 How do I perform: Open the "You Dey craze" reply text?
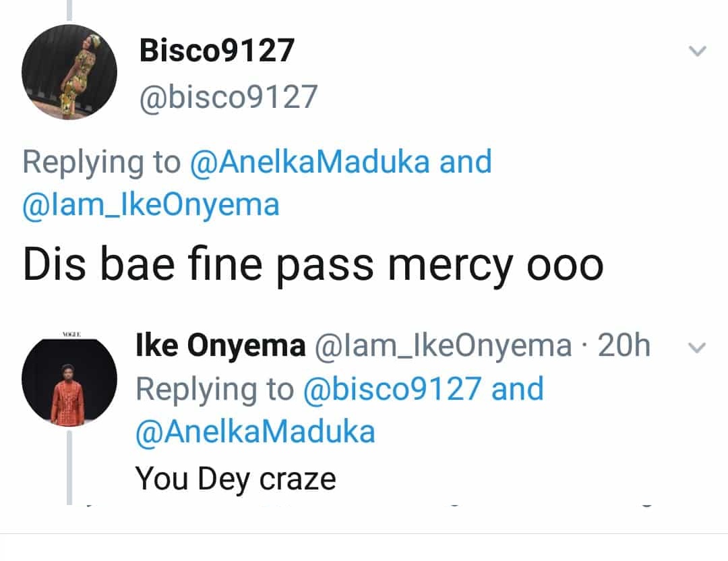pos(236,479)
